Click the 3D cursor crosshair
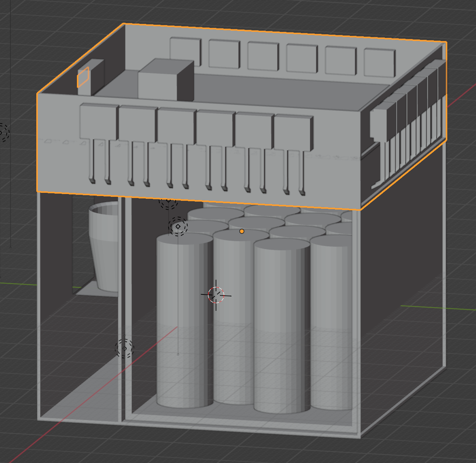 tap(216, 295)
